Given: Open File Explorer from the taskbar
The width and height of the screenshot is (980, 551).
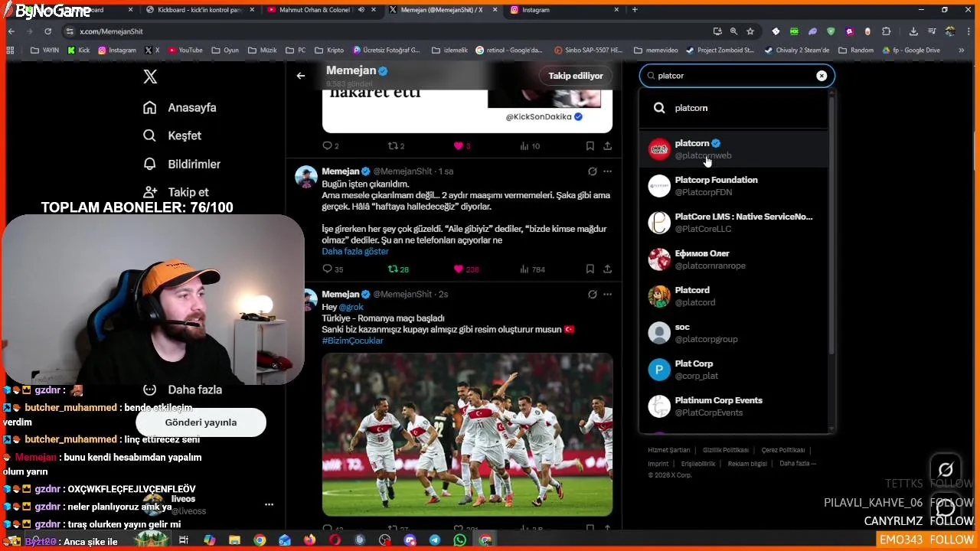Looking at the screenshot, I should click(235, 540).
